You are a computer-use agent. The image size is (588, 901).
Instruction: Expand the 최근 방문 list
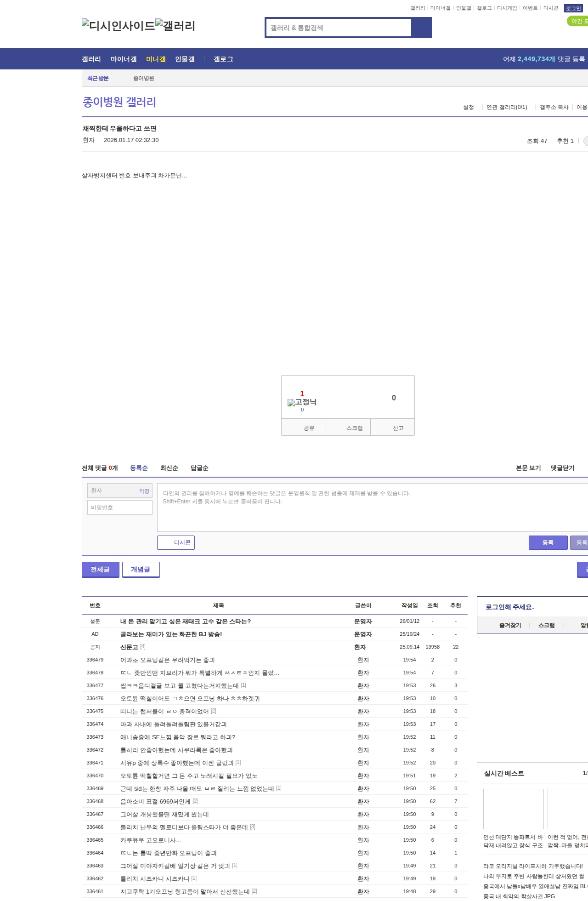[x=98, y=78]
